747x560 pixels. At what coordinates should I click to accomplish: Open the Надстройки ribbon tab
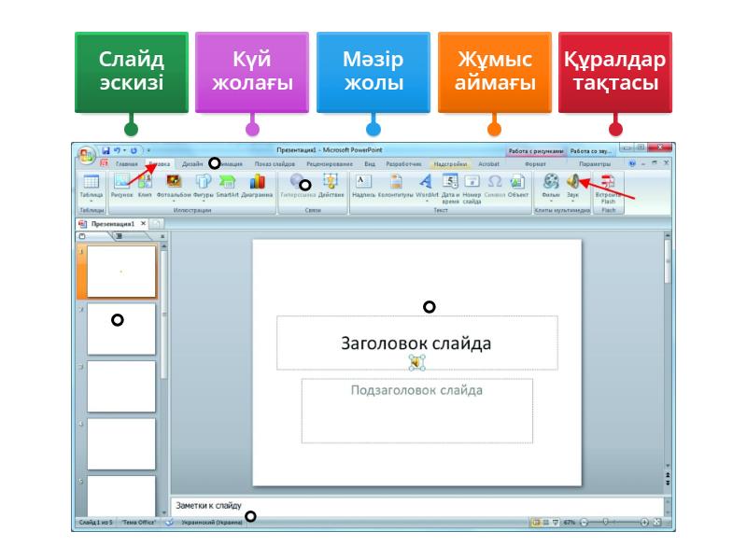pyautogui.click(x=450, y=164)
